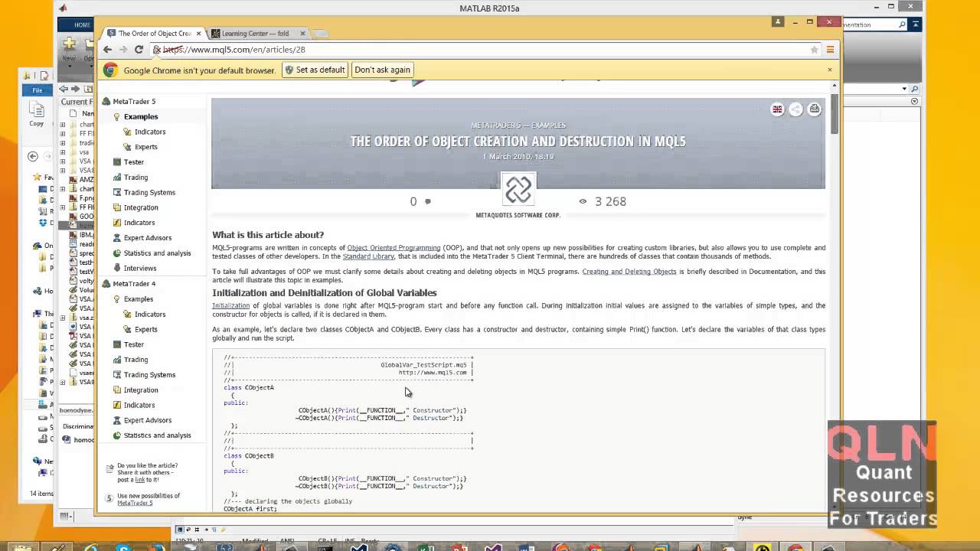Bookmark this page with the star icon
The width and height of the screenshot is (980, 551).
tap(815, 50)
